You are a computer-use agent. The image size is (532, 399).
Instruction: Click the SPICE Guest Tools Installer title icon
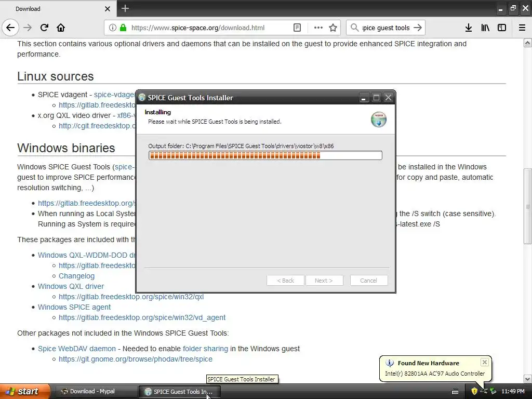click(142, 98)
